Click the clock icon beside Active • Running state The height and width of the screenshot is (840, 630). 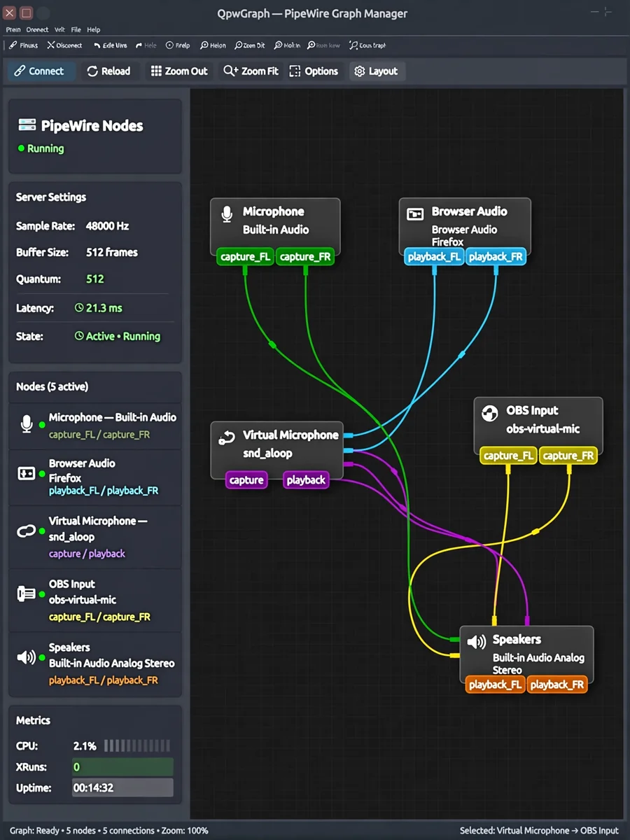pos(79,336)
